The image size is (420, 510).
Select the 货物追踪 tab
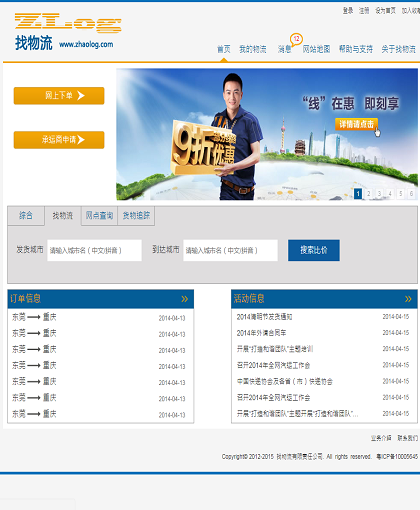point(136,216)
